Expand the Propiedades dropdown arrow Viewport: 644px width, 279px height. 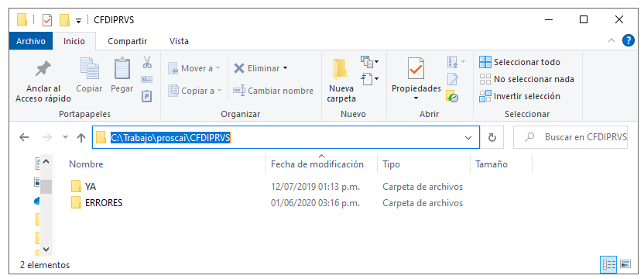coord(416,98)
